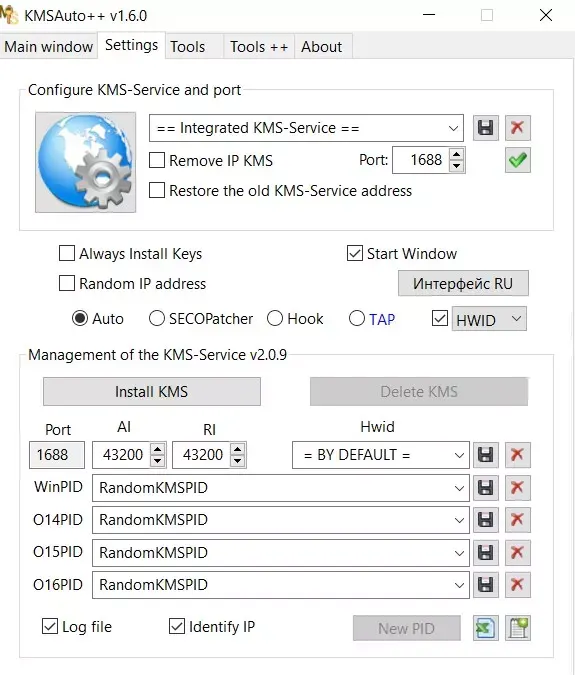Open the Tools tab
The height and width of the screenshot is (675, 575).
[x=194, y=46]
